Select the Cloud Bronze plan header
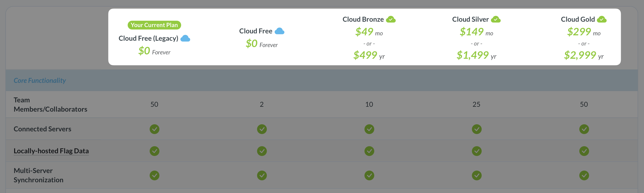The image size is (644, 193). coord(363,19)
